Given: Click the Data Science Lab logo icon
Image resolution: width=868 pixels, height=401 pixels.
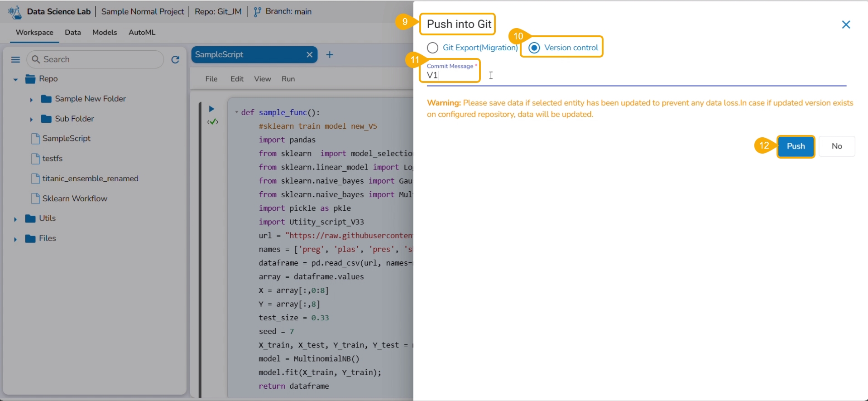Looking at the screenshot, I should pyautogui.click(x=15, y=12).
